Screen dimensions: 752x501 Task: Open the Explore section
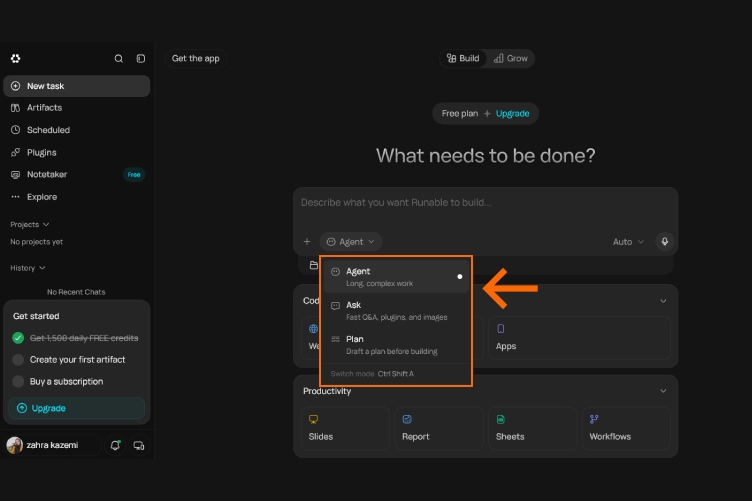click(77, 197)
